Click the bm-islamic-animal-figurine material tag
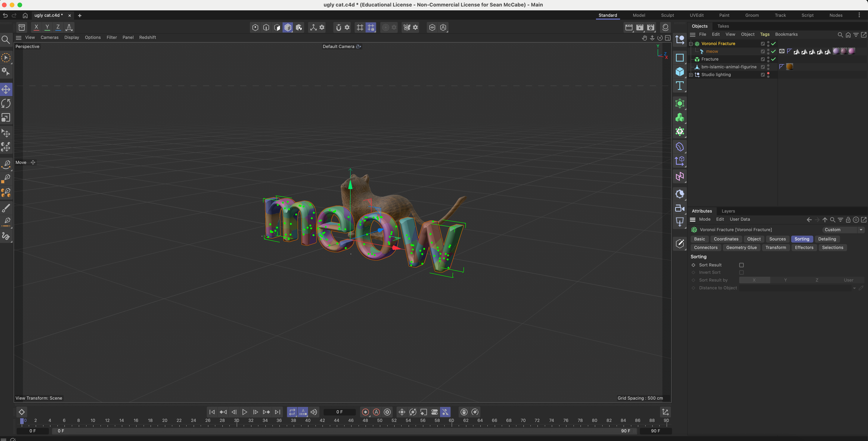868x441 pixels. coord(789,67)
